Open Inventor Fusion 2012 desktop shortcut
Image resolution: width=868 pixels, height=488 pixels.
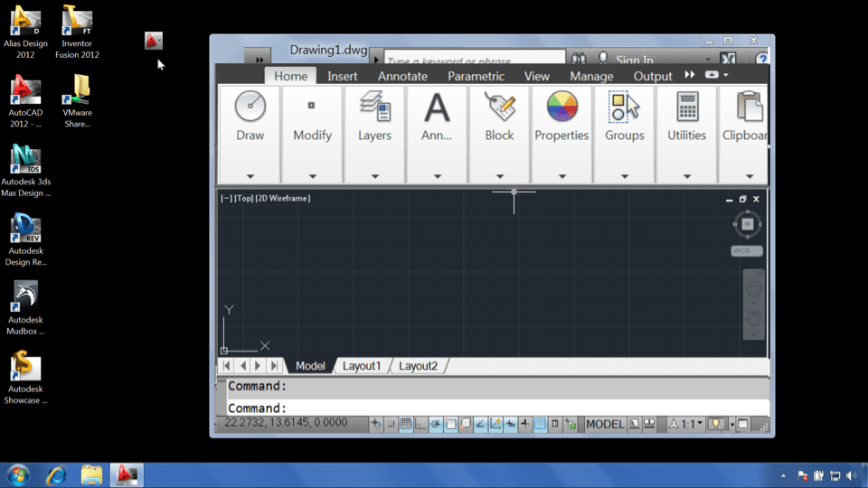77,33
